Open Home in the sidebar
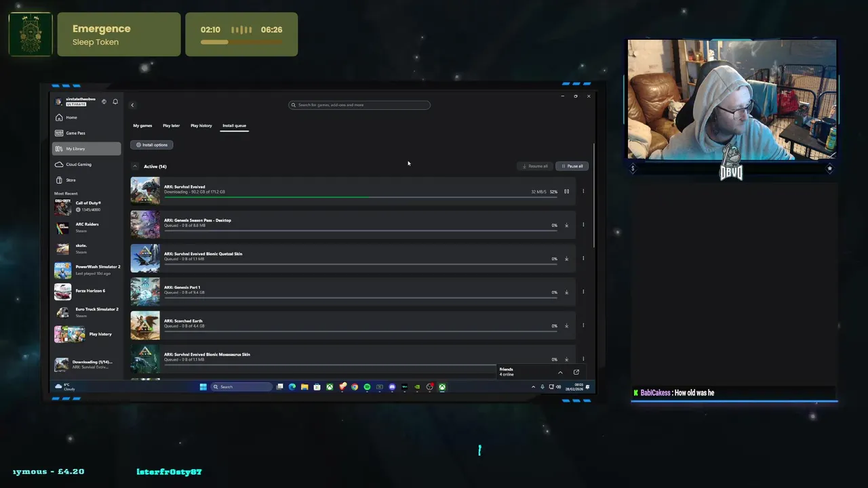The width and height of the screenshot is (868, 488). [87, 117]
